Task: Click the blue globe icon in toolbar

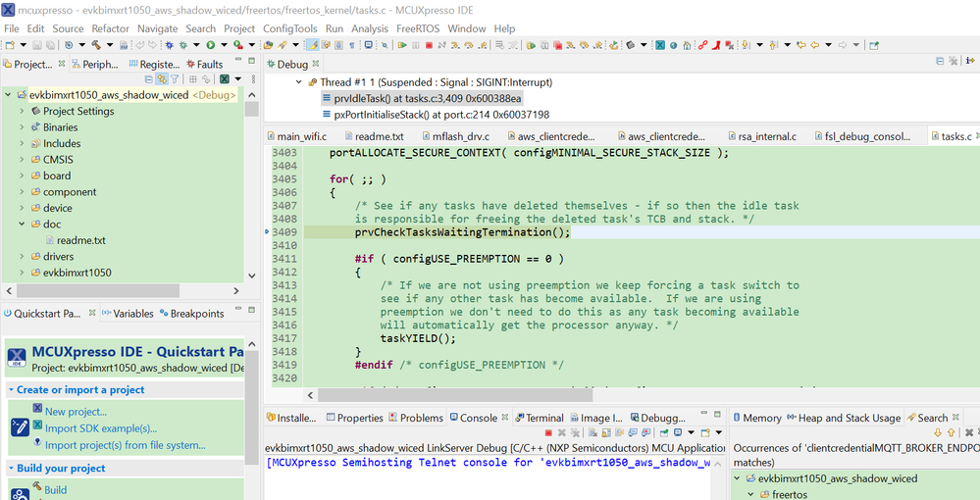Action: (673, 45)
